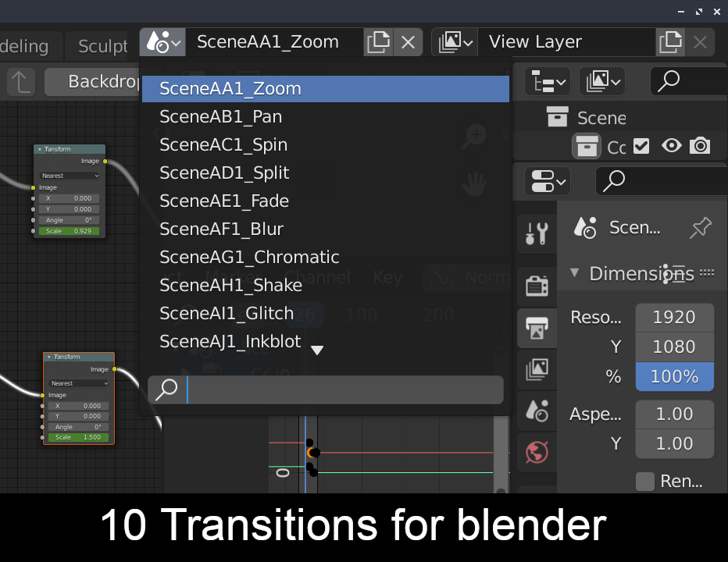728x562 pixels.
Task: Open the Nearest dropdown in upper Transform node
Action: point(70,176)
